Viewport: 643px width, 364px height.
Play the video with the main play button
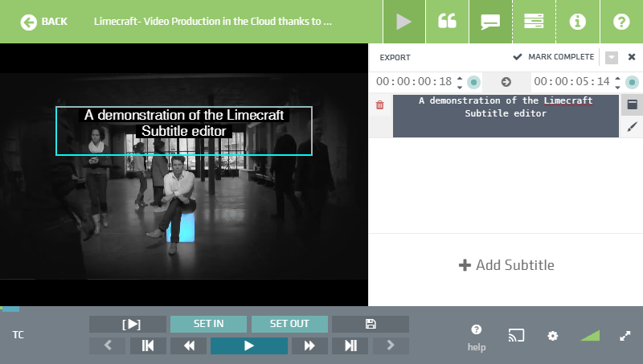tap(249, 346)
